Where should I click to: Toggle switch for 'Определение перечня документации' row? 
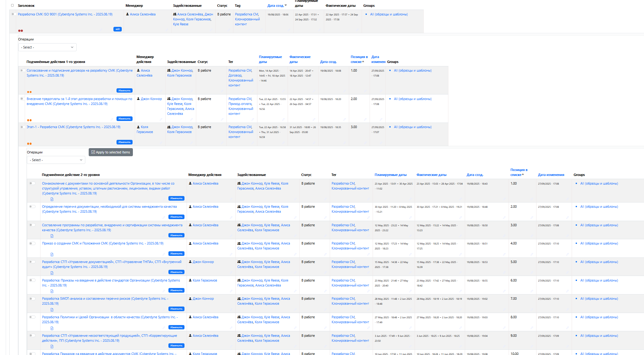[32, 207]
